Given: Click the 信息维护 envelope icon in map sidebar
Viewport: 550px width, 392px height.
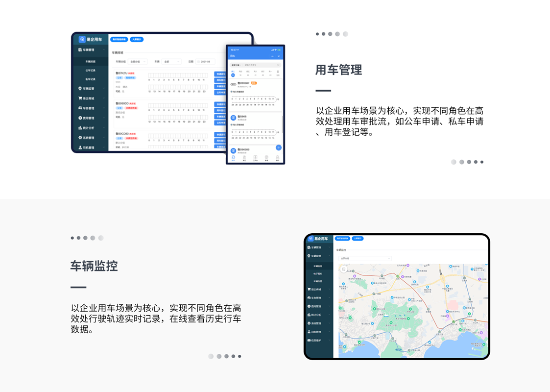Looking at the screenshot, I should (x=309, y=340).
